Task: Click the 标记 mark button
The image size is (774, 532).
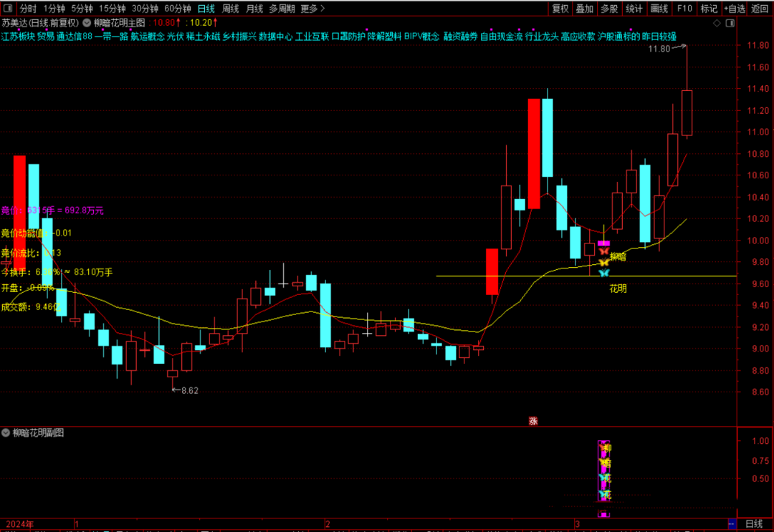Action: tap(709, 9)
